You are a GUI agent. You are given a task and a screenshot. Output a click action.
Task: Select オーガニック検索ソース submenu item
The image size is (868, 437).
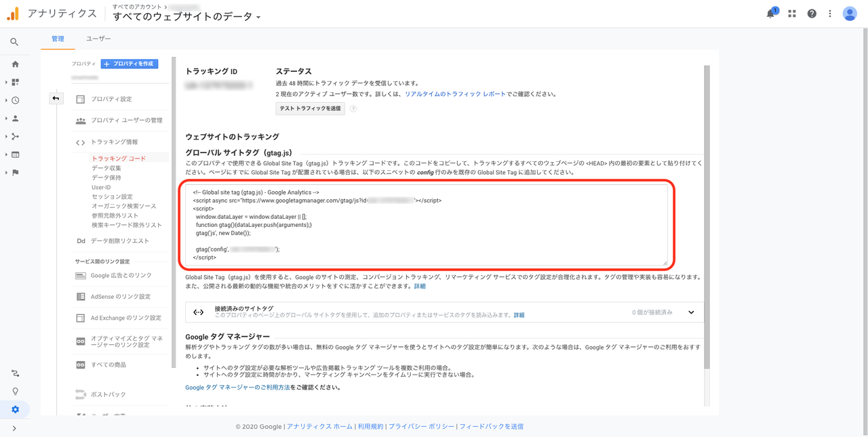tap(124, 206)
